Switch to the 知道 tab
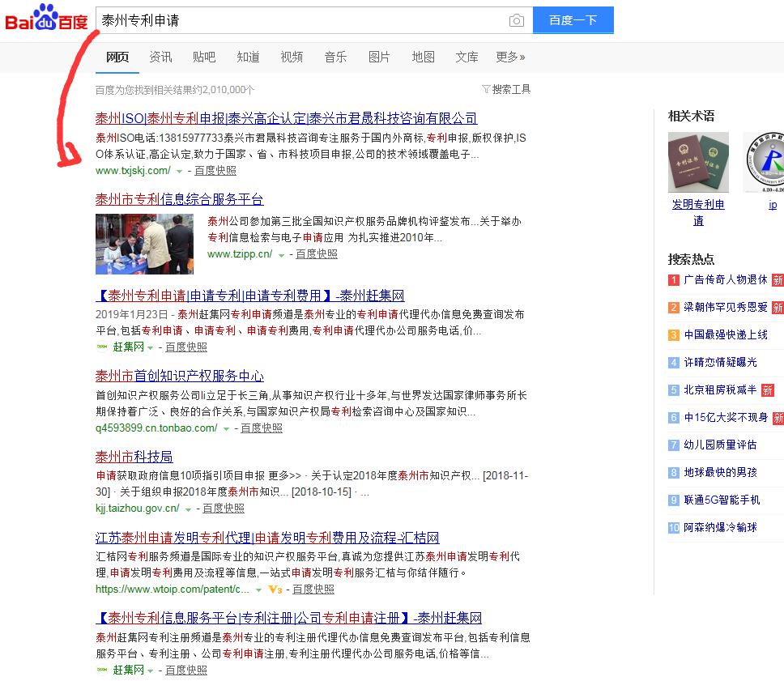This screenshot has width=784, height=681. pos(248,57)
